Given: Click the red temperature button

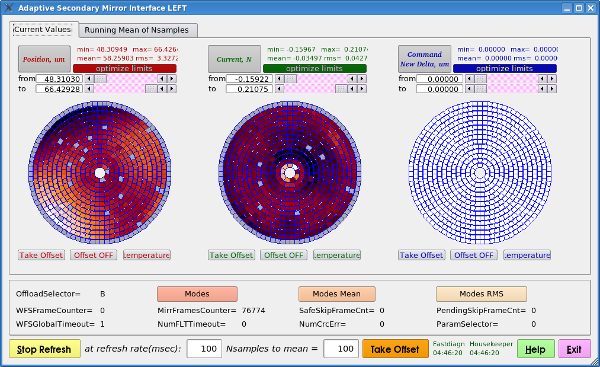Looking at the screenshot, I should pos(147,255).
